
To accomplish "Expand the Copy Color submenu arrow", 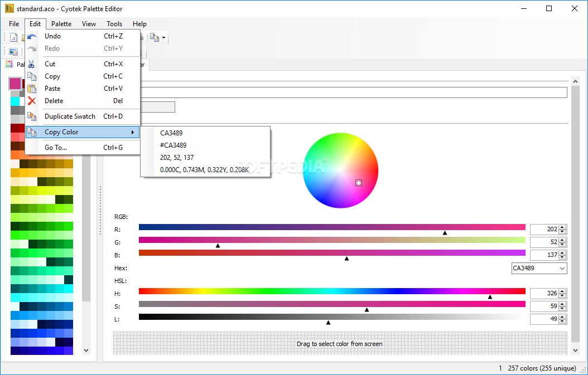I will click(x=132, y=132).
